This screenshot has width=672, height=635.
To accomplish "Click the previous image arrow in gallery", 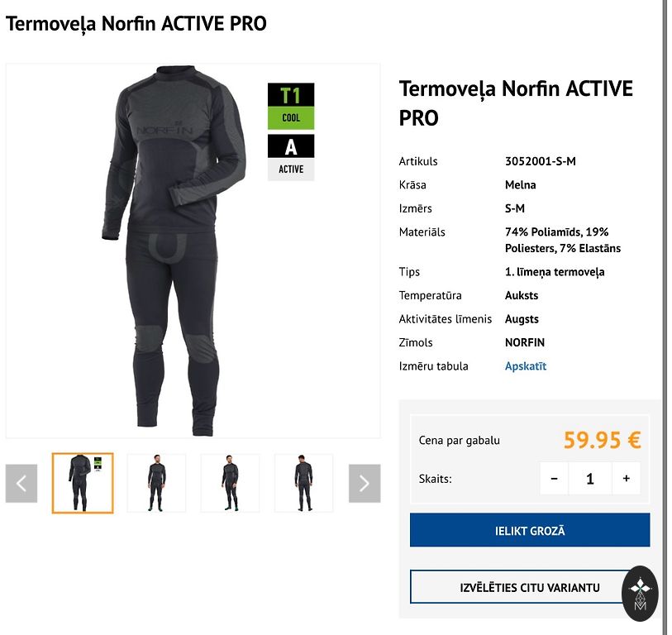I will click(21, 483).
